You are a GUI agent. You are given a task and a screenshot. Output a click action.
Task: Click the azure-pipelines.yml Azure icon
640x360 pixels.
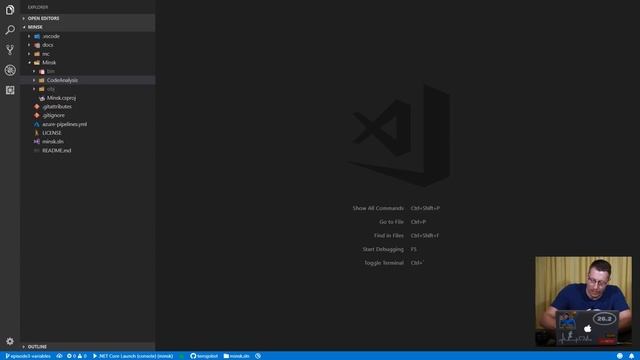(37, 124)
